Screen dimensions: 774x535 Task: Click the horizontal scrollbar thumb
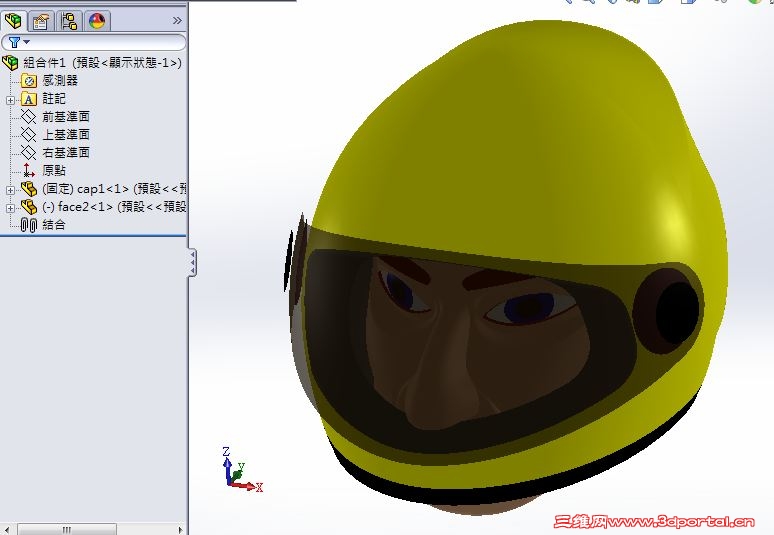67,530
